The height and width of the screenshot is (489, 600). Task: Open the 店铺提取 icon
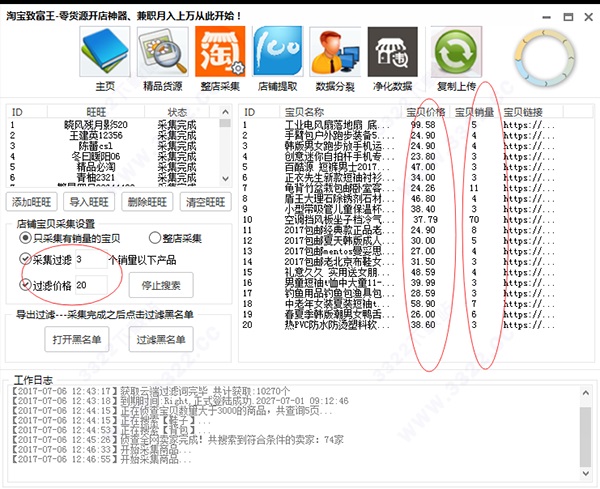(277, 52)
